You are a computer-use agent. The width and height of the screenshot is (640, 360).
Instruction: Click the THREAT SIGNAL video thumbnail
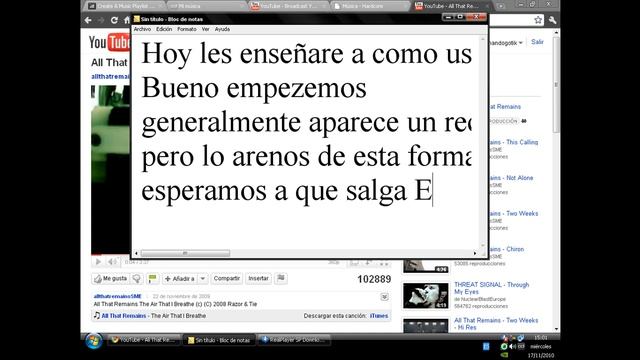coord(425,296)
